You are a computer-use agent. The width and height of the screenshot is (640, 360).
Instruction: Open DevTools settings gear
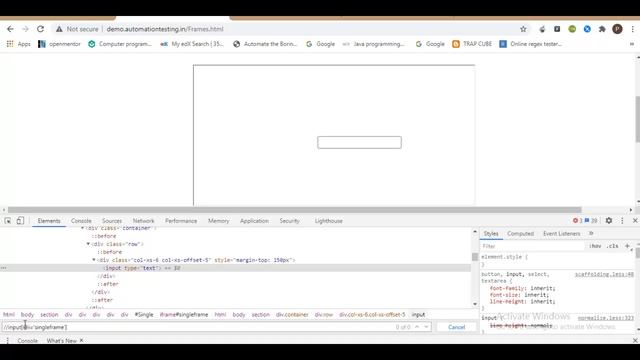pos(609,220)
